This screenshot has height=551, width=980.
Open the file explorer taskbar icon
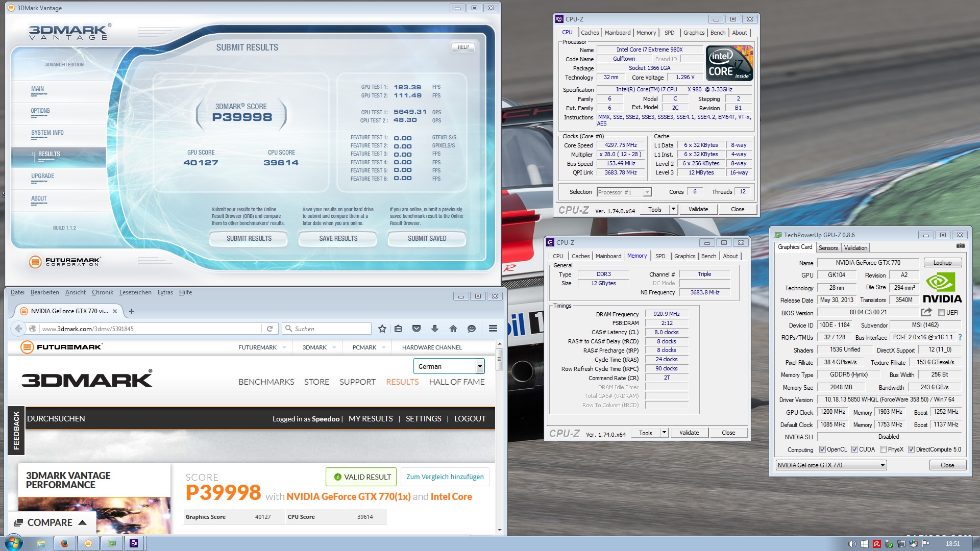pyautogui.click(x=41, y=543)
